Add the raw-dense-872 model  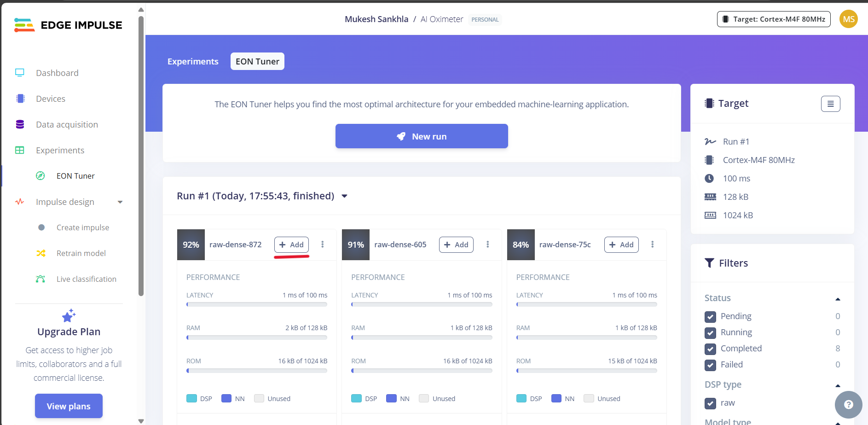[x=291, y=245]
